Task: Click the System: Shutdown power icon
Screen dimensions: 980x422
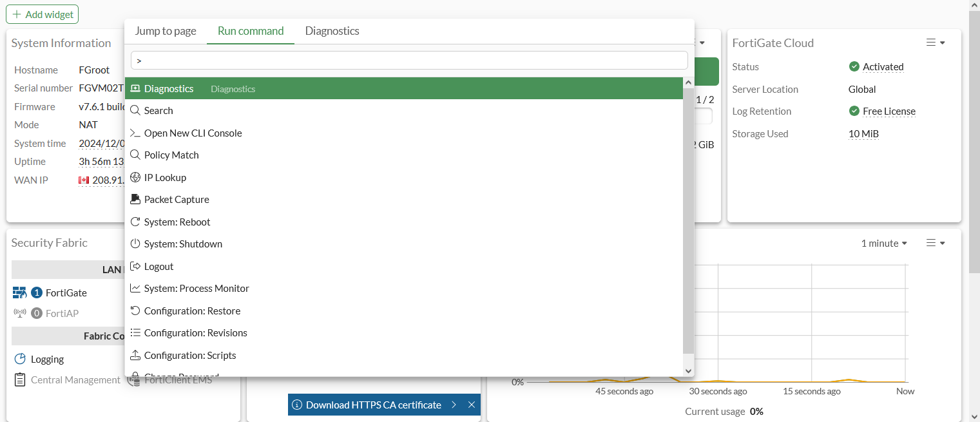Action: (135, 244)
